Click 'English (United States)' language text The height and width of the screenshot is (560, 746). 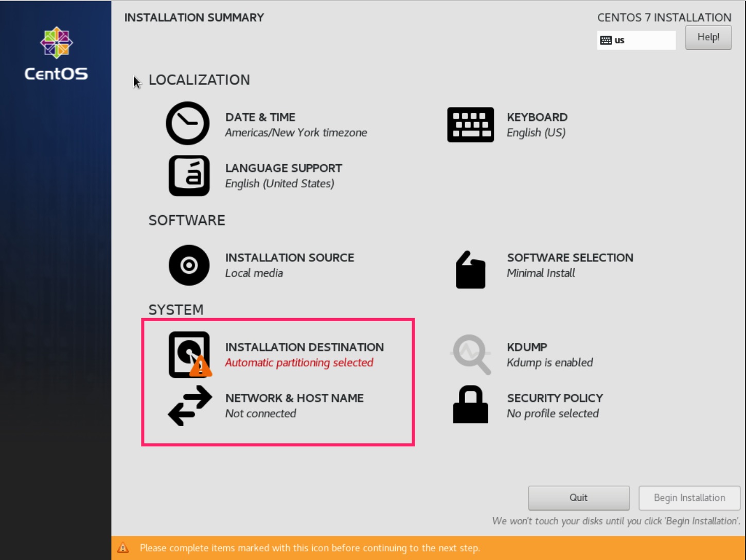pos(279,184)
